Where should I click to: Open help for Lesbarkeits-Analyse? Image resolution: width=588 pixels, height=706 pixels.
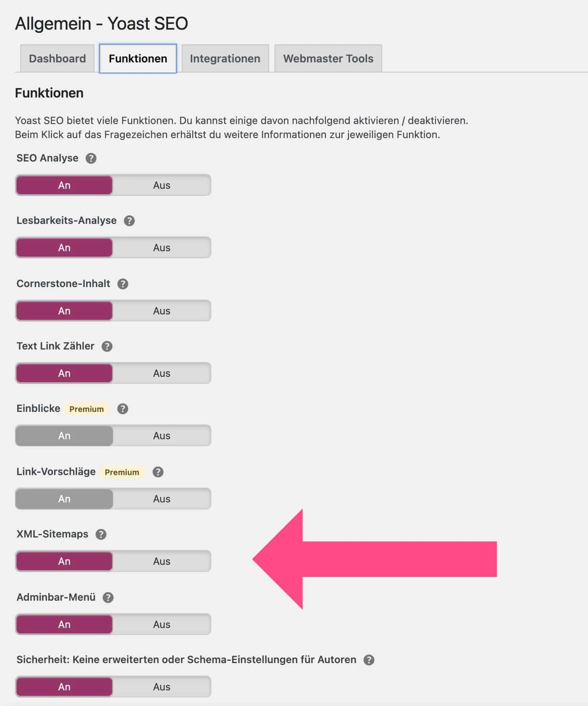pyautogui.click(x=129, y=221)
